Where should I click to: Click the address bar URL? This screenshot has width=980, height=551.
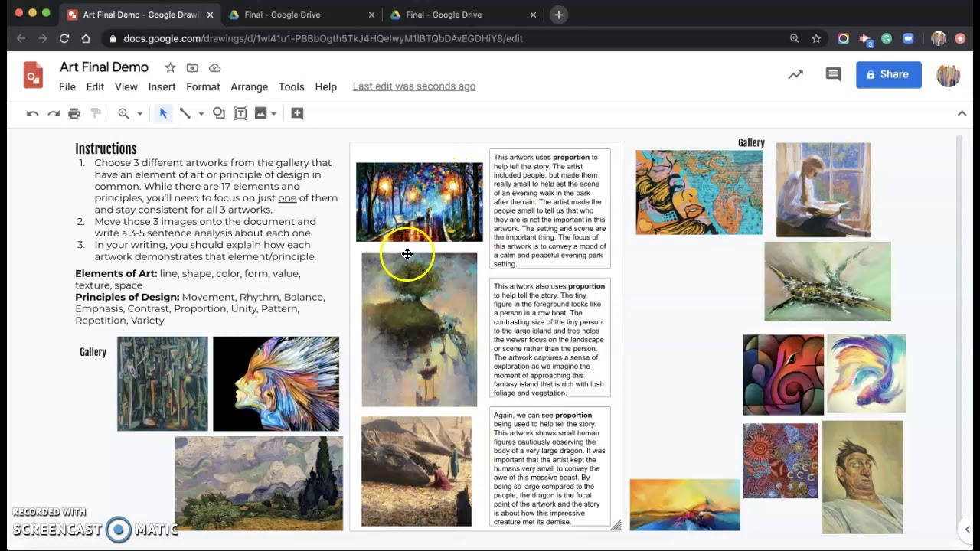click(323, 38)
